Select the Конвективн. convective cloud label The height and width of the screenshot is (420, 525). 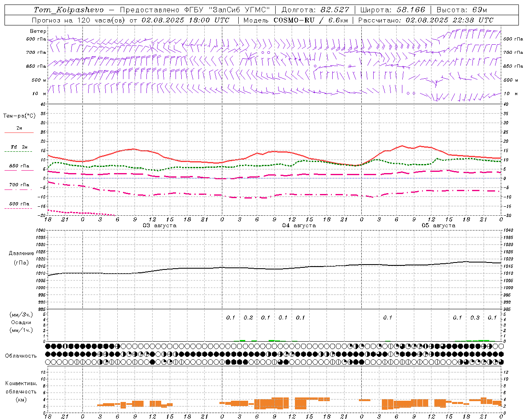tap(21, 383)
